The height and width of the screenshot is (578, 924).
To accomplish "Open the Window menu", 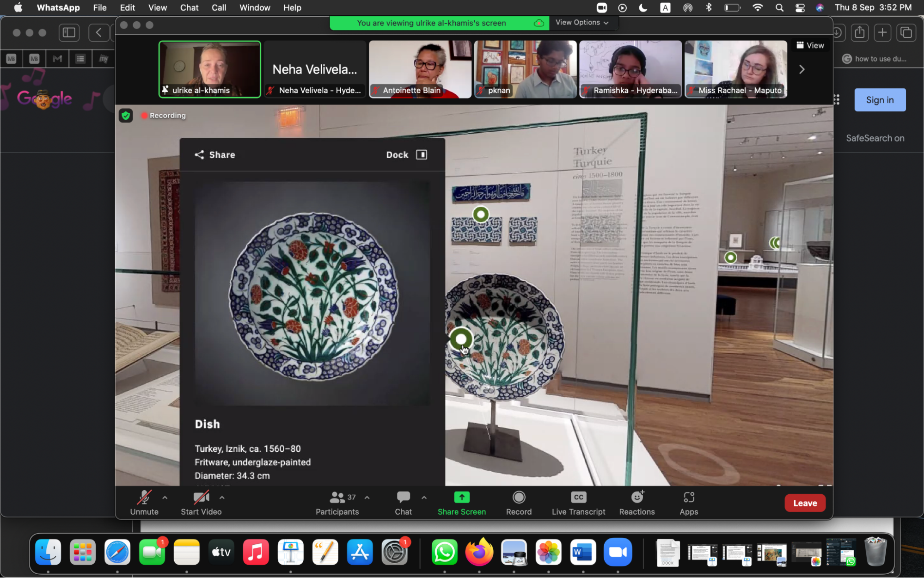I will pyautogui.click(x=254, y=8).
